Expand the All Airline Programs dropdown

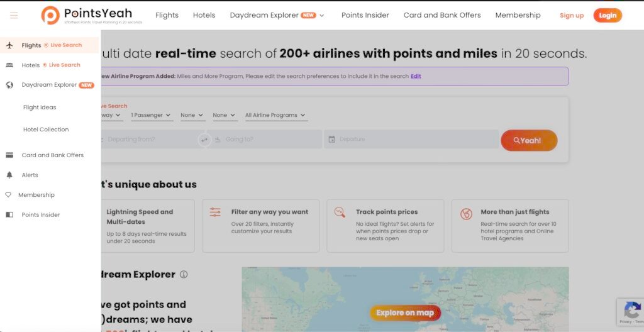(x=275, y=115)
